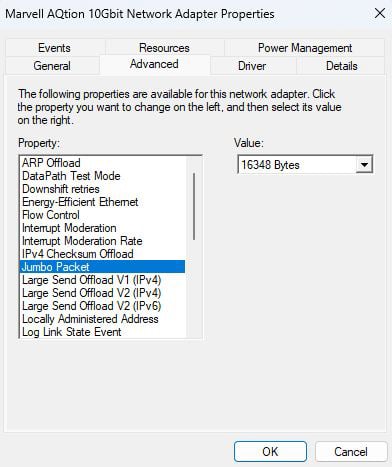This screenshot has height=467, width=392.
Task: Switch to the General tab
Action: [x=52, y=66]
